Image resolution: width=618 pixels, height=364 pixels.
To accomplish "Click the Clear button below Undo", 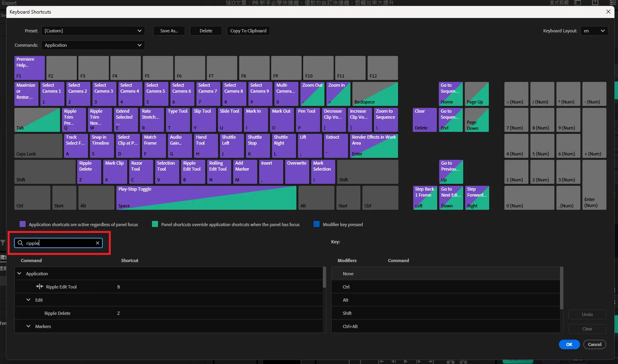I will (587, 329).
